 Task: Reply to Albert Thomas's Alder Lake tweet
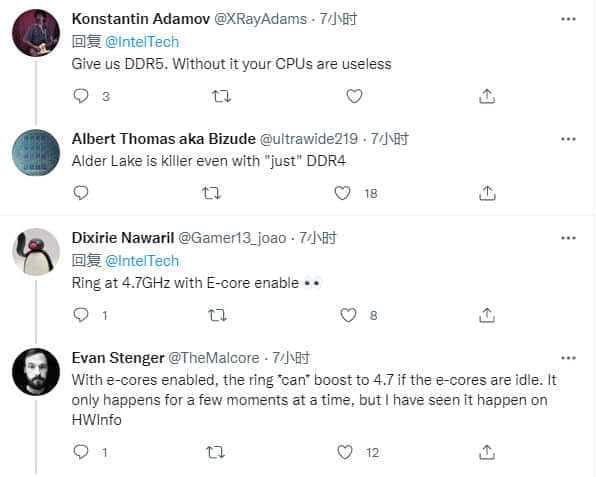(81, 193)
